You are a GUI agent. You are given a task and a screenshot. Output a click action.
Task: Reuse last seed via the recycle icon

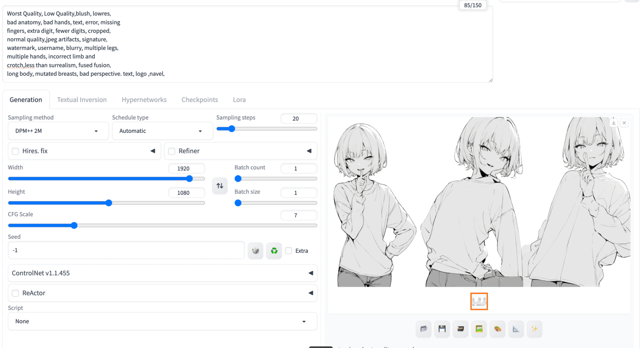tap(274, 250)
